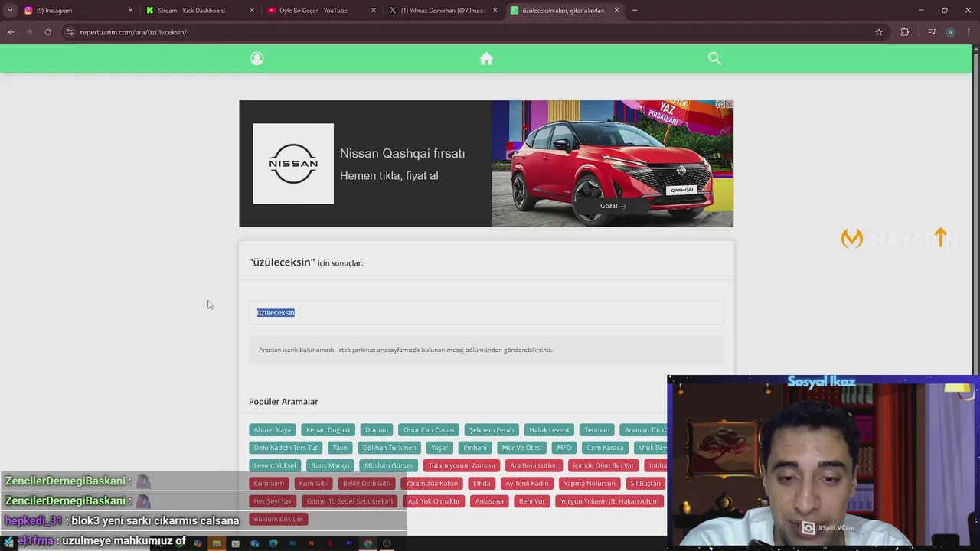Viewport: 980px width, 551px height.
Task: Open the search magnifier in the green header
Action: point(714,59)
